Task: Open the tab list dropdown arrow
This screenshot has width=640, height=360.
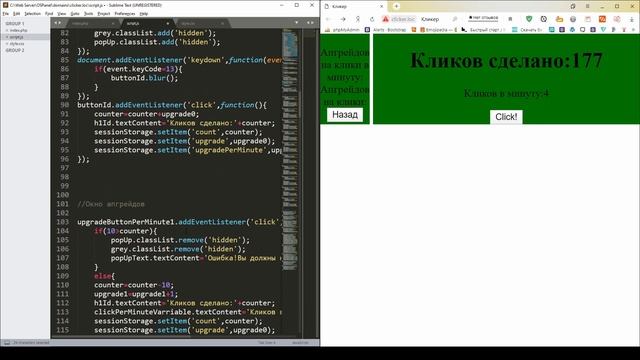Action: coord(297,23)
